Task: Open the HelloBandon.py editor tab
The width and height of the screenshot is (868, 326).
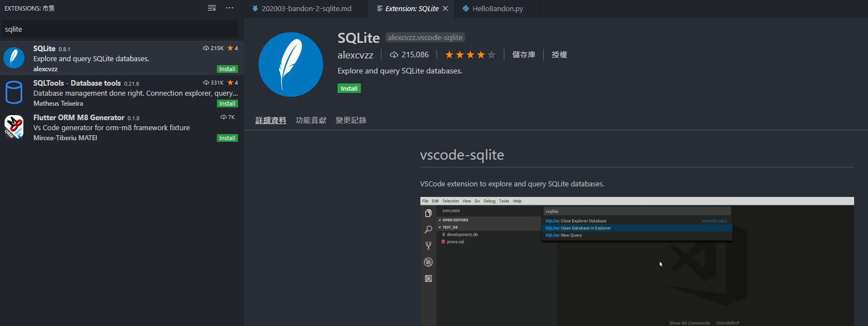Action: point(497,8)
